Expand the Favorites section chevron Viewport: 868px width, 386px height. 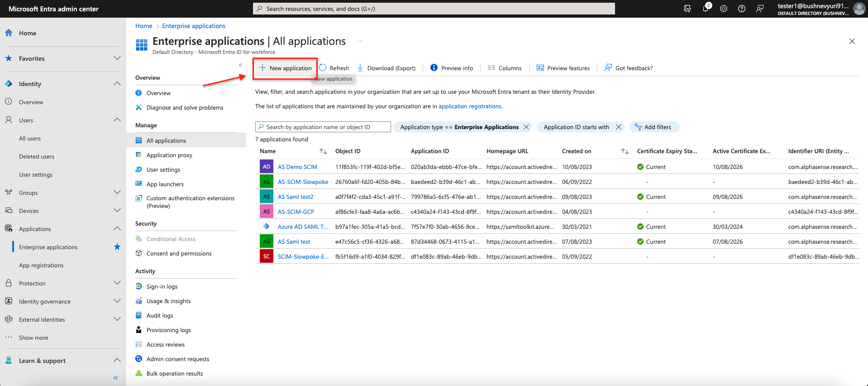117,58
